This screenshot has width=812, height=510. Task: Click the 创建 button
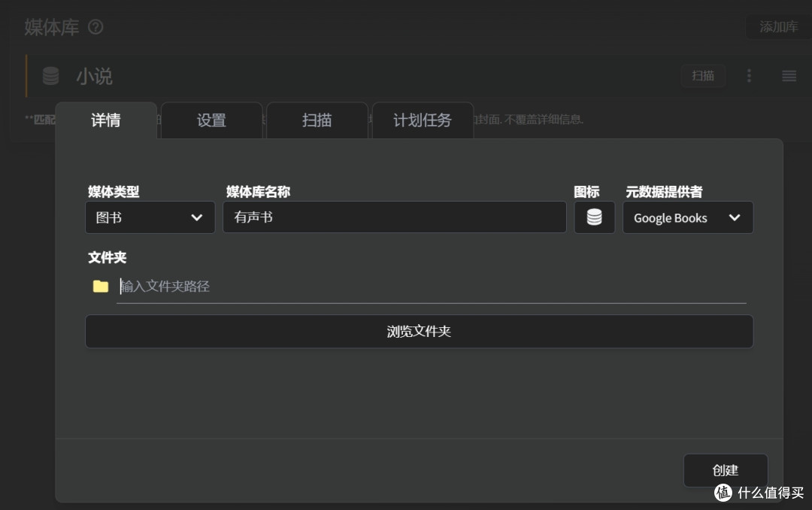pyautogui.click(x=726, y=470)
